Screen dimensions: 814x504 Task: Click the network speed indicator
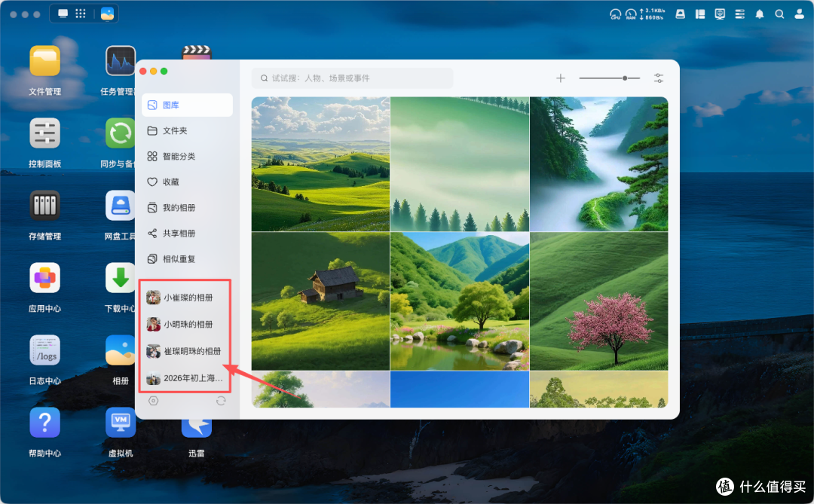652,14
